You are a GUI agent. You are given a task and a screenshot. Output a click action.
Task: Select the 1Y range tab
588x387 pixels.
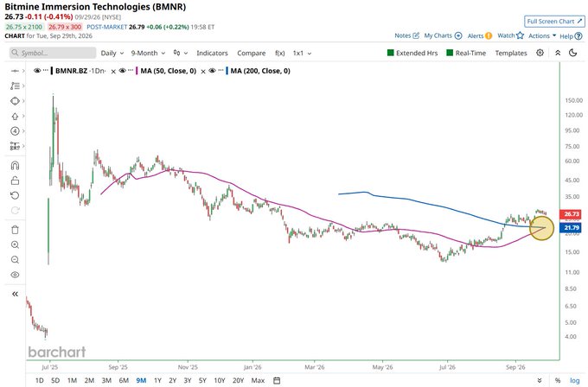[157, 380]
